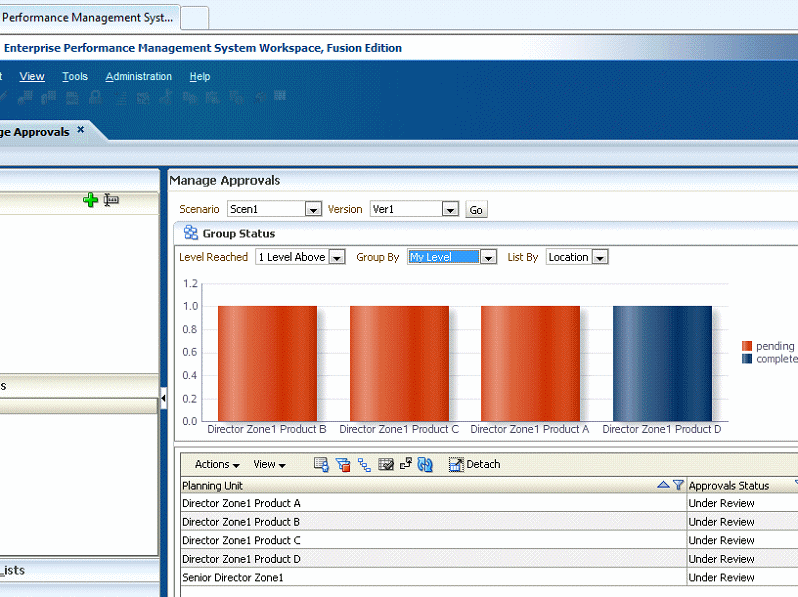Sort Planning Unit column with ascending arrow

point(663,485)
